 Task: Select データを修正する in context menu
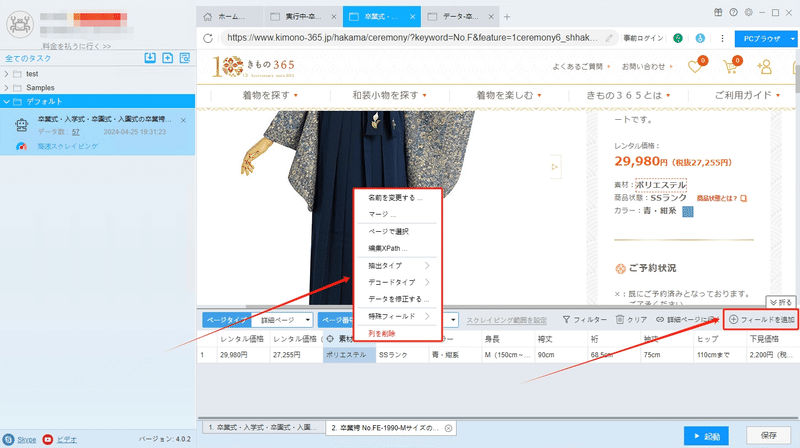pyautogui.click(x=397, y=299)
